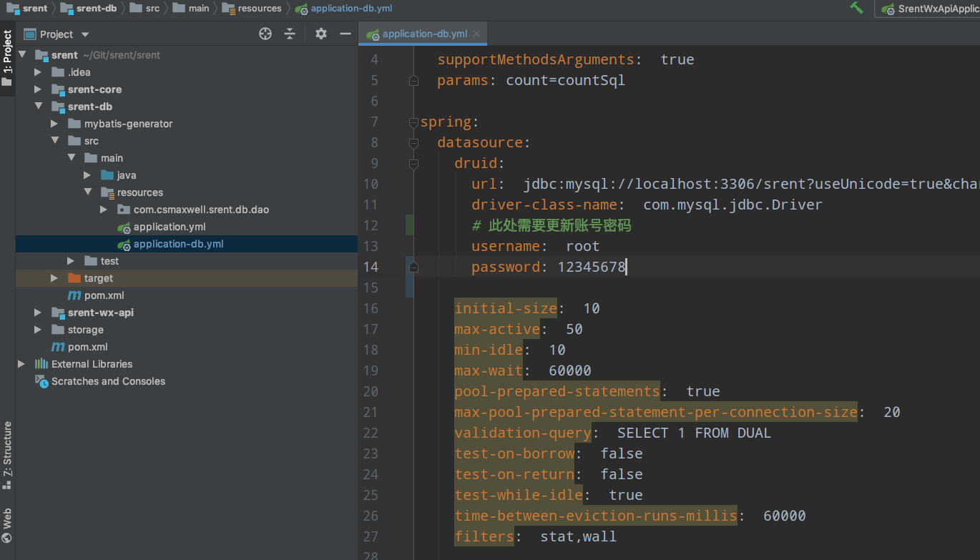
Task: Click the com.mysql.jdbc.Driver value
Action: coord(733,205)
